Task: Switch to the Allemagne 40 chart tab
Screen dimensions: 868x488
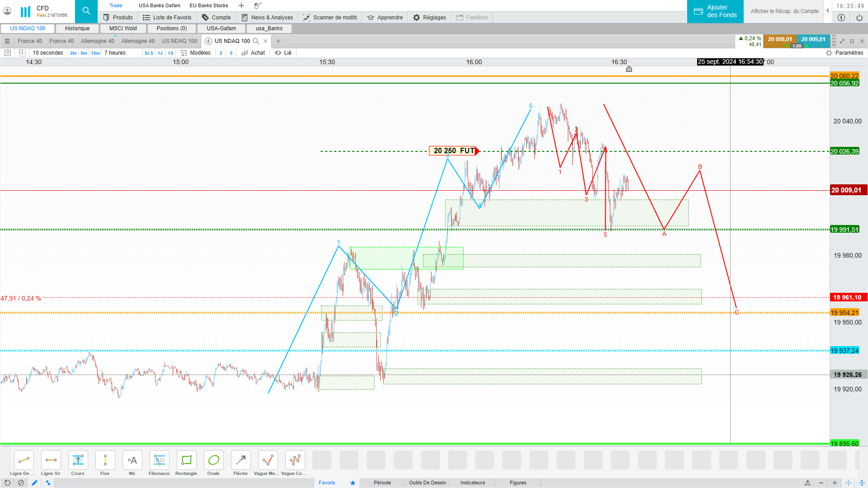Action: (97, 41)
